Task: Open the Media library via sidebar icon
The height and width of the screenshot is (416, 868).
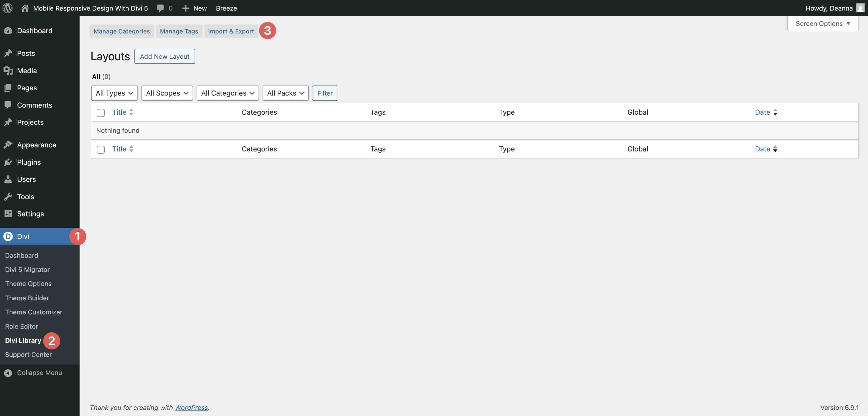Action: coord(8,71)
